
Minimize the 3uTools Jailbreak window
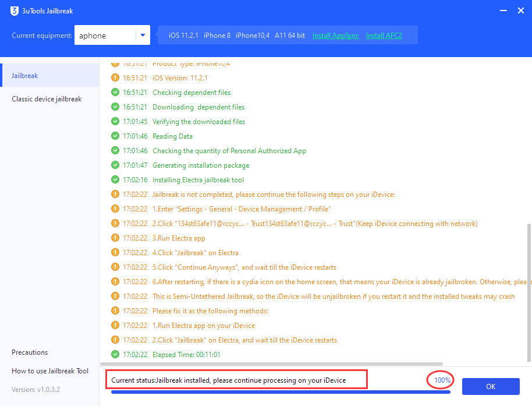click(503, 11)
